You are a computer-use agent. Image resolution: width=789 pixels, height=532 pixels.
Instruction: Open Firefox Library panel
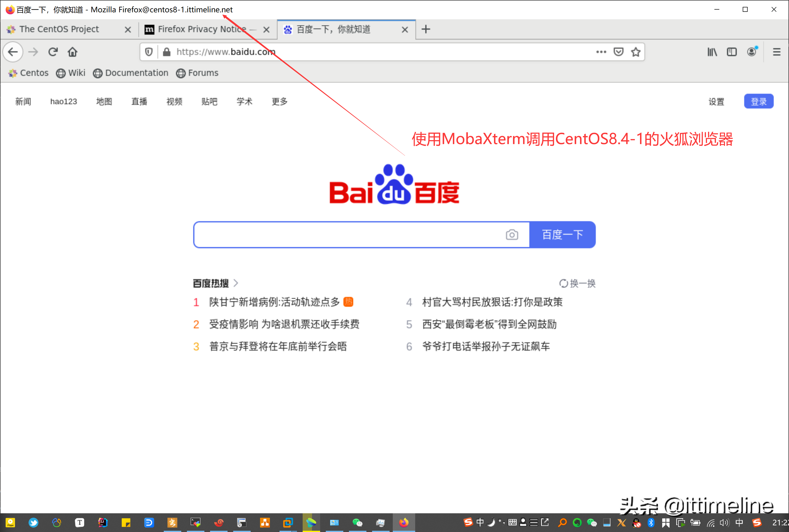point(712,52)
